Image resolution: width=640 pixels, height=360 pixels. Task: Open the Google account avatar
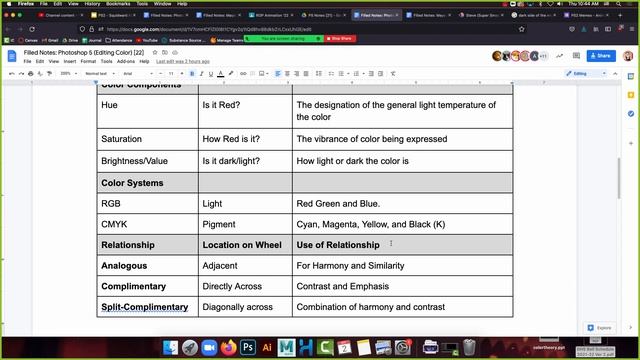[628, 56]
